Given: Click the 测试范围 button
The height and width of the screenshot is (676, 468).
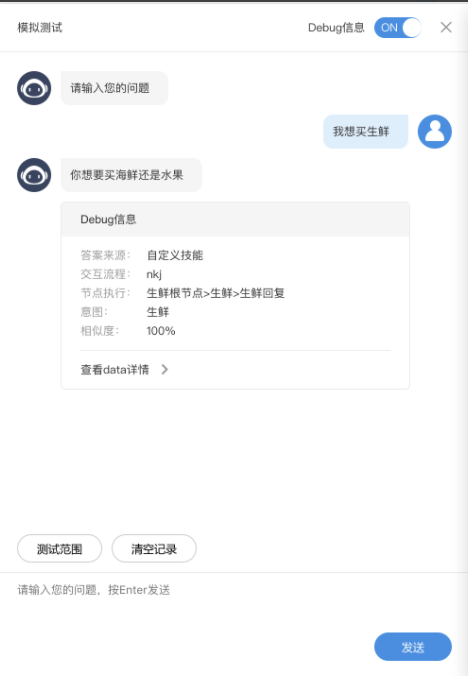Looking at the screenshot, I should tap(59, 549).
